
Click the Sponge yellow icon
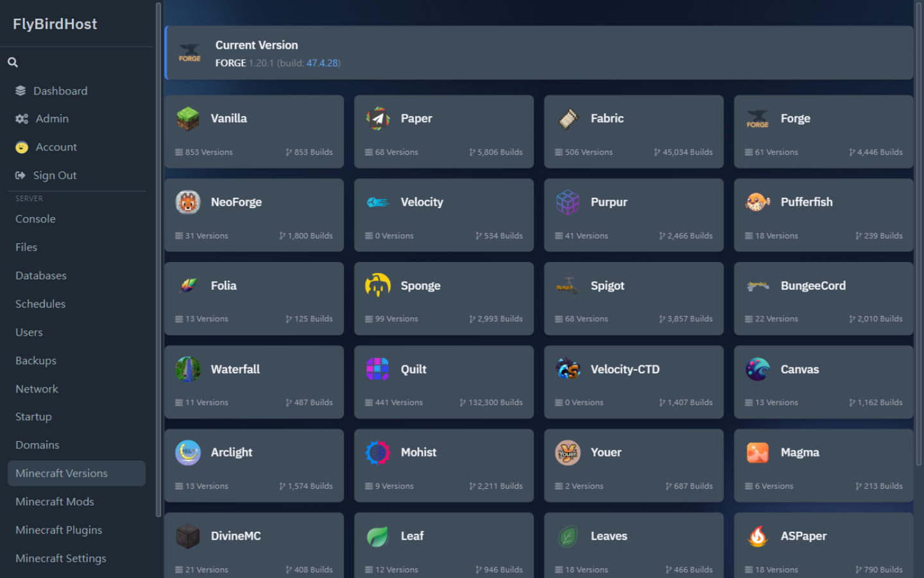point(378,286)
